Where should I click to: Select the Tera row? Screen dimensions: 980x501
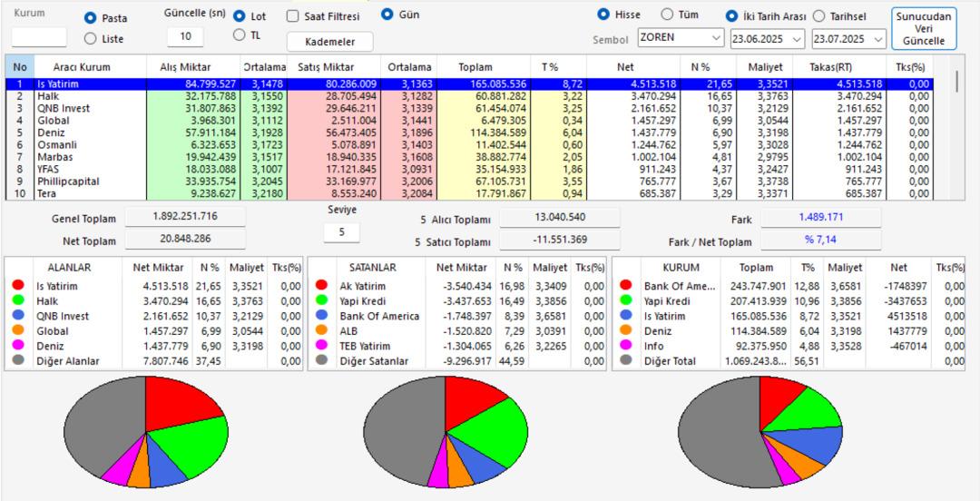point(469,194)
